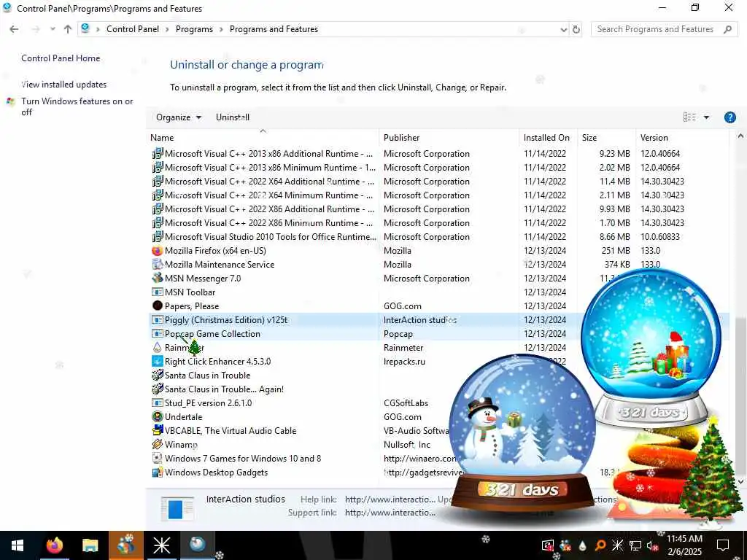Open the Help question mark button
The width and height of the screenshot is (747, 560).
pos(729,117)
